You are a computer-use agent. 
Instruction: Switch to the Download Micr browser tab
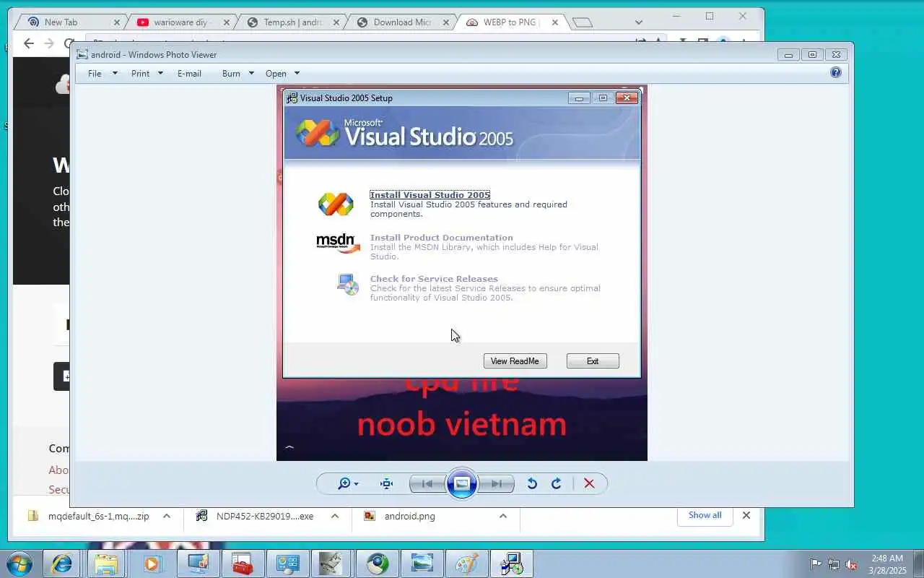(402, 22)
